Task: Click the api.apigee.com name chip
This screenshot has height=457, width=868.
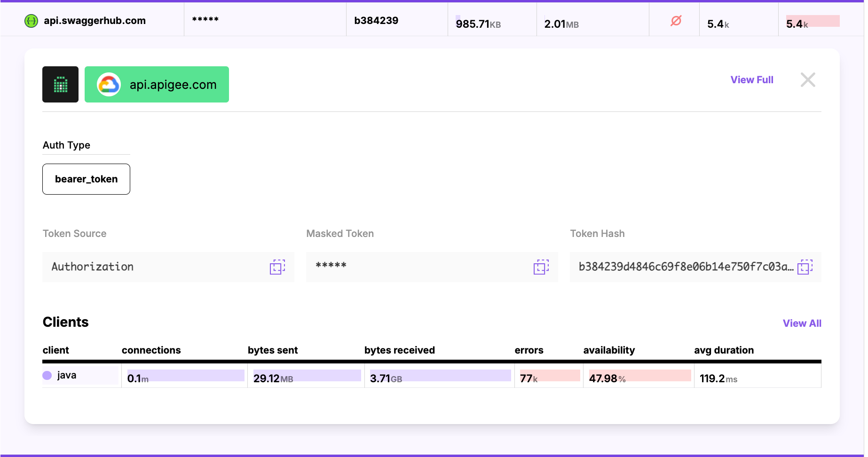Action: coord(173,84)
